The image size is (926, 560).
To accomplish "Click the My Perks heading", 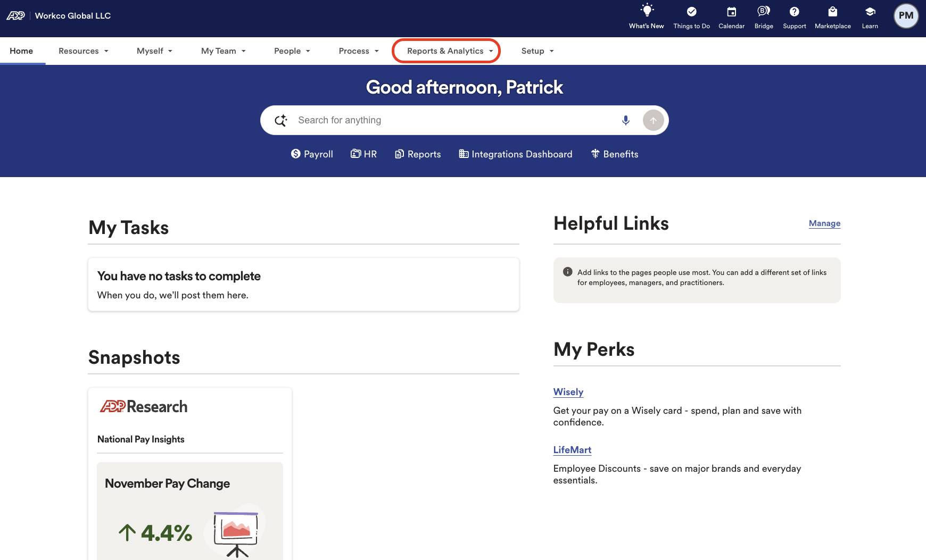I will point(594,349).
